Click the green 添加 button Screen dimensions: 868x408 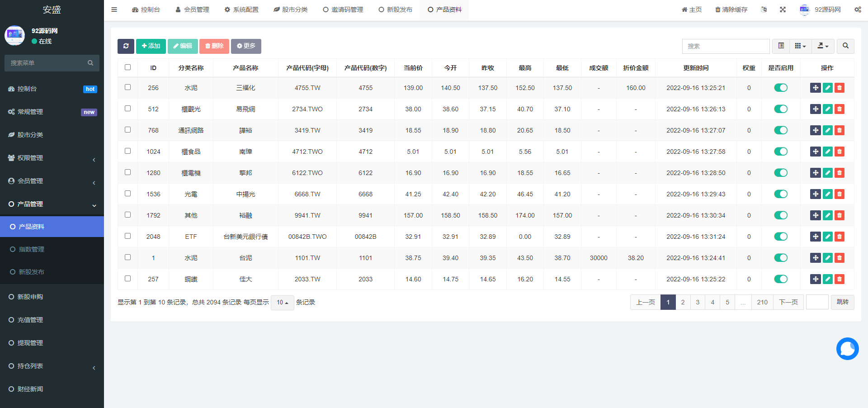click(151, 46)
